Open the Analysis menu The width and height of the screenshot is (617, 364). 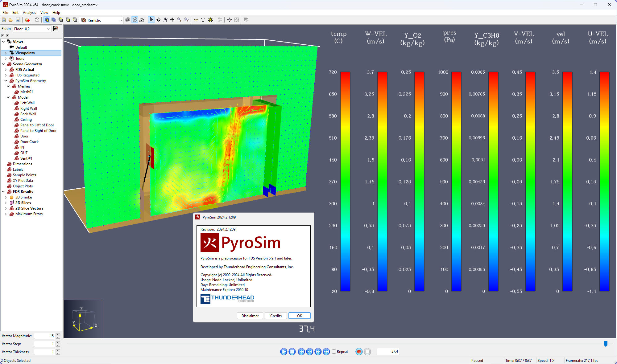29,13
